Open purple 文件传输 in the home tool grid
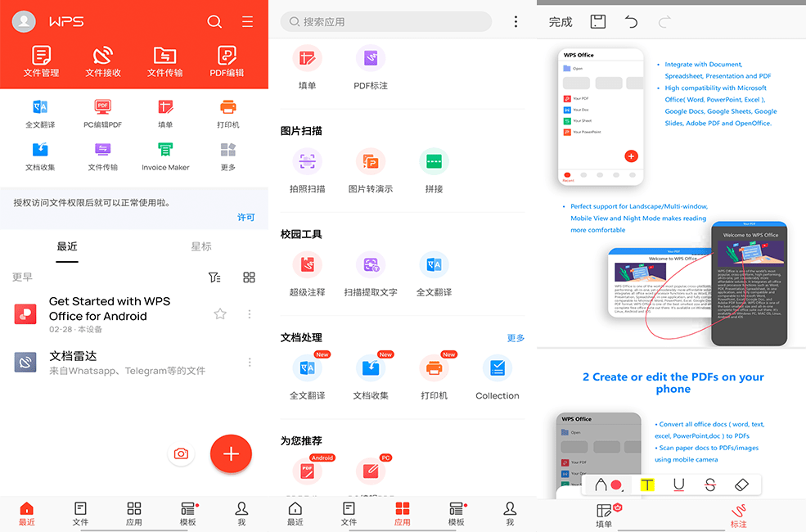806x532 pixels. pyautogui.click(x=103, y=157)
